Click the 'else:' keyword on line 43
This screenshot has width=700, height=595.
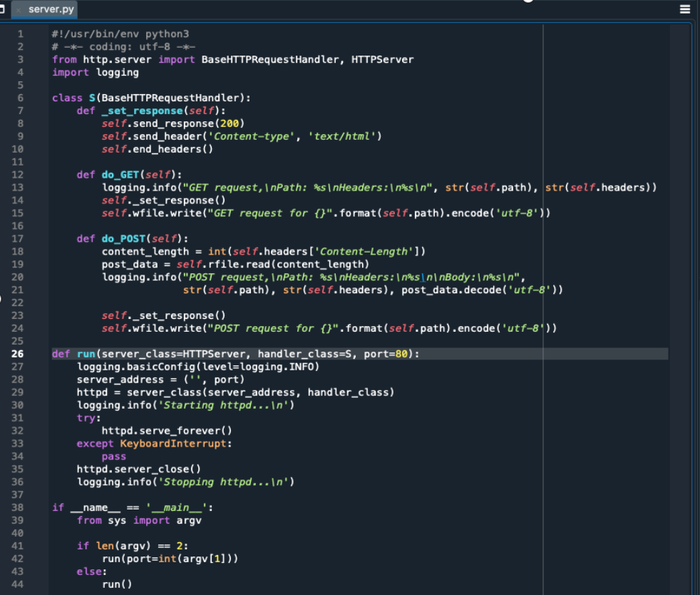click(91, 571)
